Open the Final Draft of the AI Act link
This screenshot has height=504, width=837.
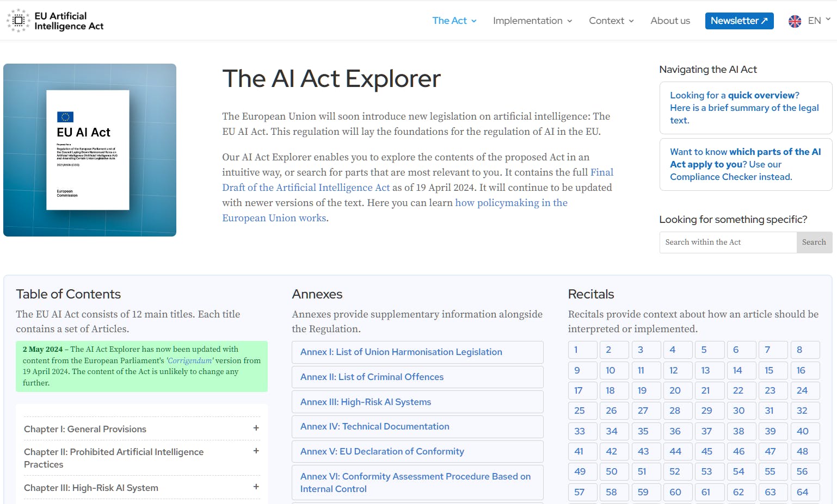click(x=417, y=180)
